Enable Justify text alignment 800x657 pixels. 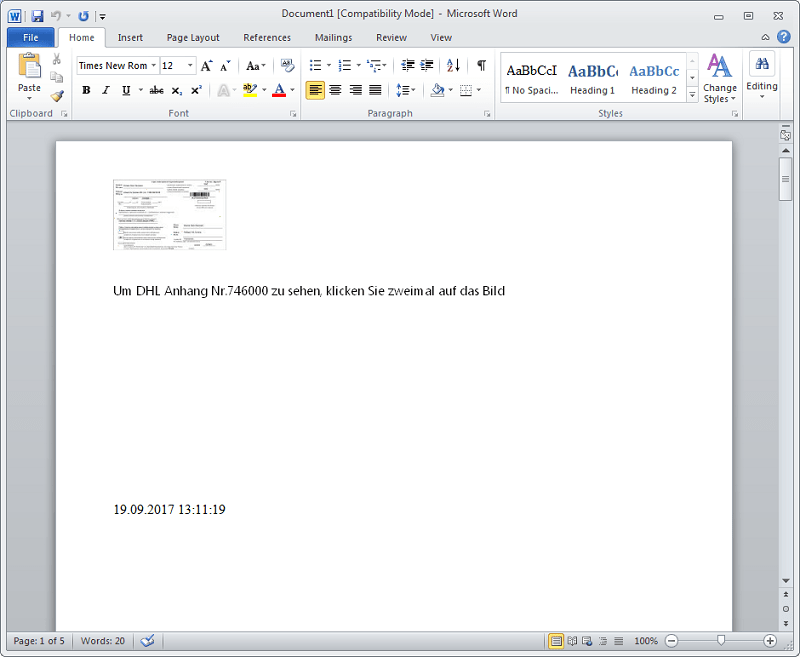pos(376,90)
